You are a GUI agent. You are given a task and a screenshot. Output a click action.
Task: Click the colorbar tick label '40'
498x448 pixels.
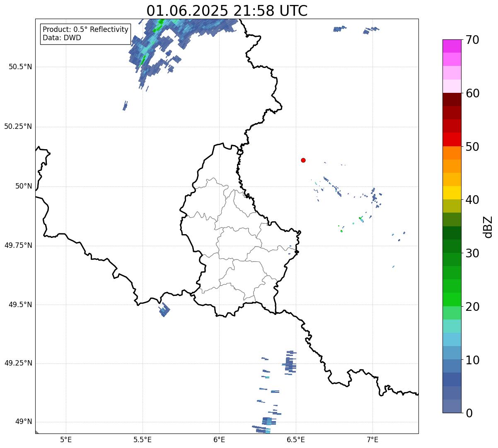473,200
